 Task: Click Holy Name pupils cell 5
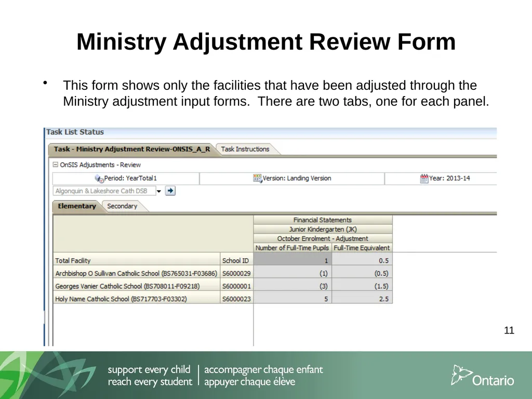(x=292, y=298)
